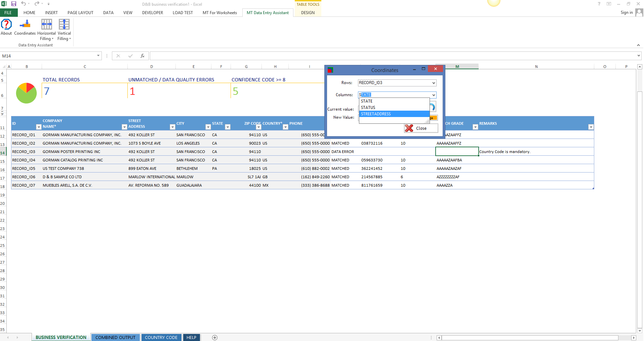Save the workbook with the Save icon
644x341 pixels.
click(14, 4)
